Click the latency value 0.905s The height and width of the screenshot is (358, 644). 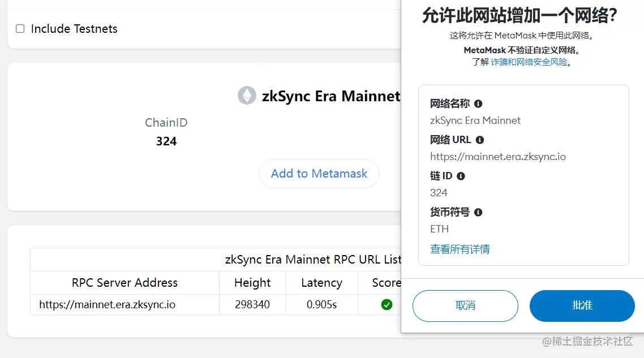pos(321,305)
